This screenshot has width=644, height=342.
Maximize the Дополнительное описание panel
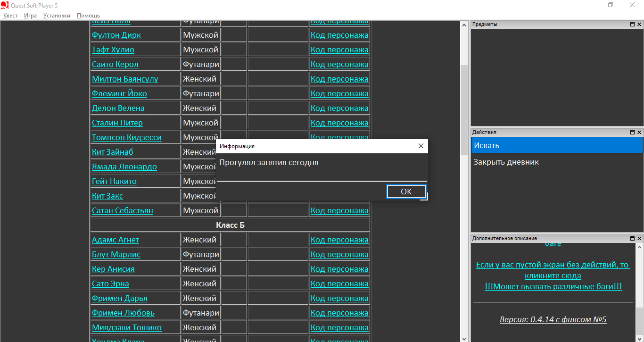(633, 239)
